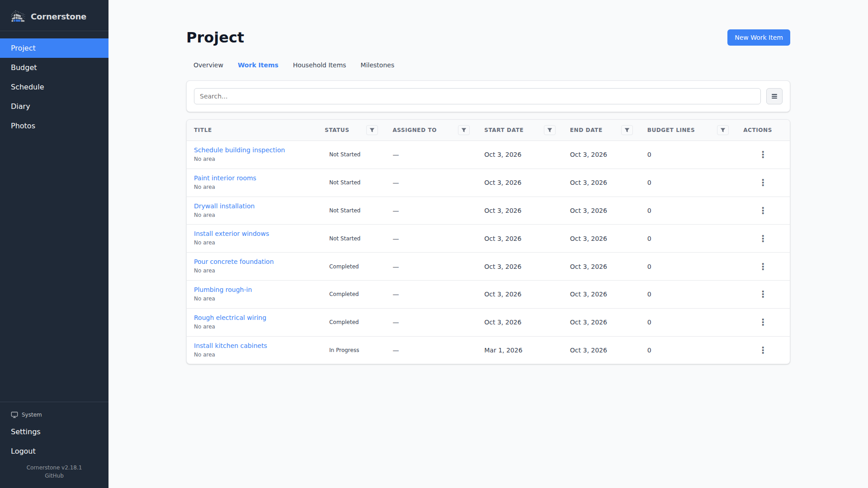868x488 pixels.
Task: Open actions menu for Install kitchen cabinets
Action: coord(763,350)
